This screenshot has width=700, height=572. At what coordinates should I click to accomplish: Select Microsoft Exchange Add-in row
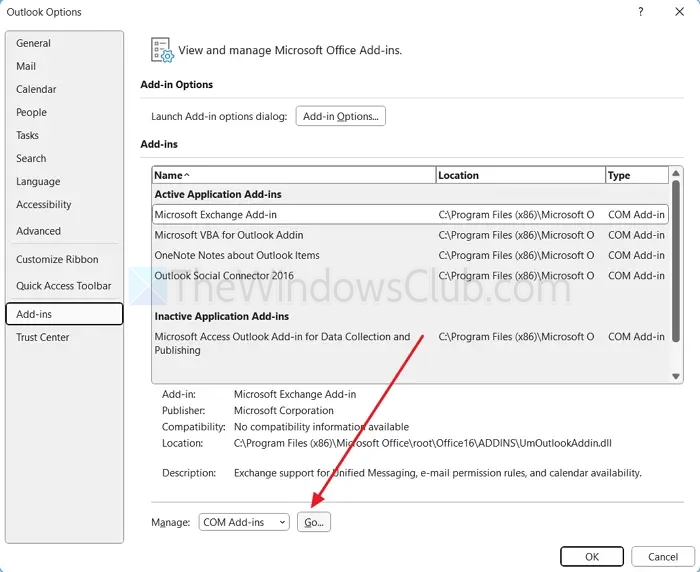[x=410, y=215]
